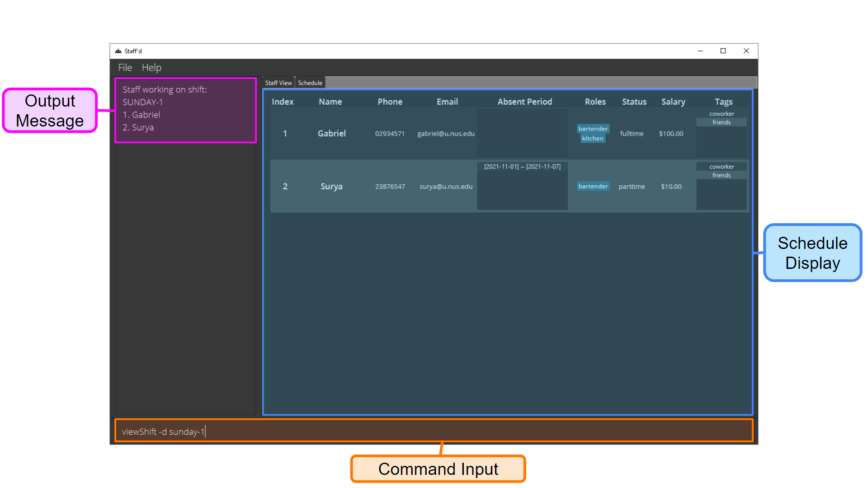The width and height of the screenshot is (868, 488).
Task: Click email gabriel@u.nus.edu
Action: click(446, 134)
